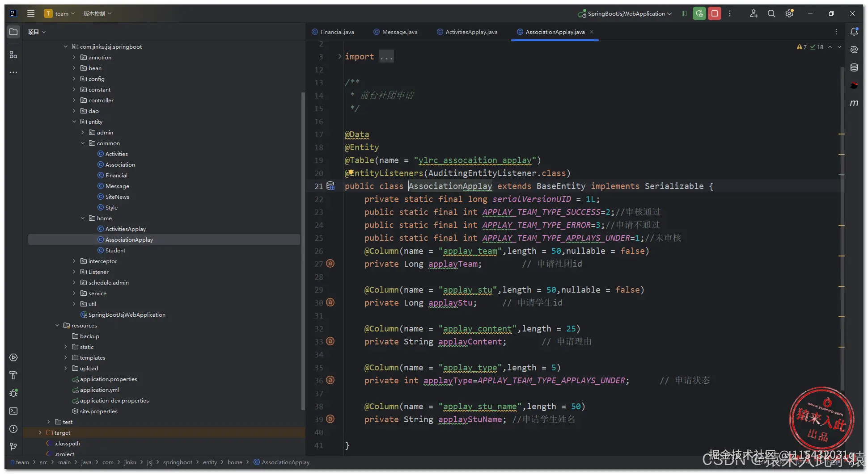This screenshot has height=474, width=868.
Task: Select the Student class in tree
Action: click(115, 251)
